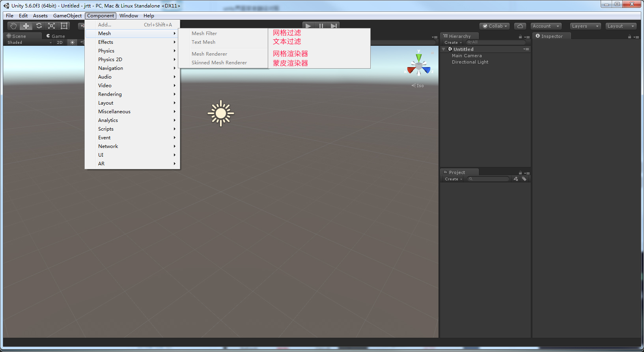Click the Collab button
Screen dimensions: 644x352
point(495,26)
